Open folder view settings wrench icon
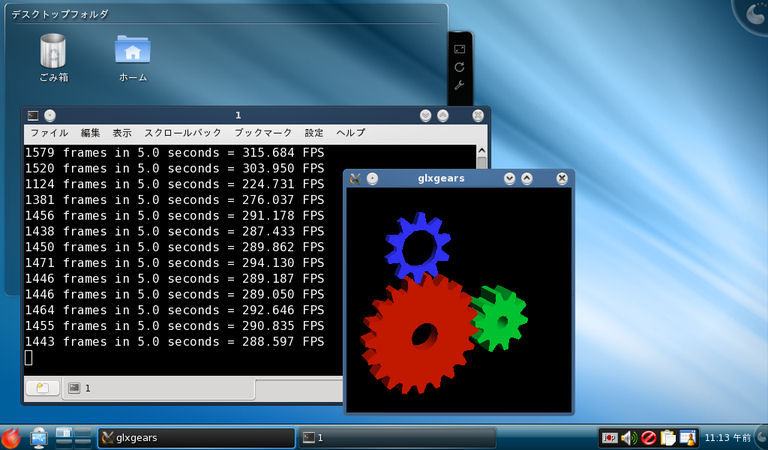 pyautogui.click(x=459, y=85)
